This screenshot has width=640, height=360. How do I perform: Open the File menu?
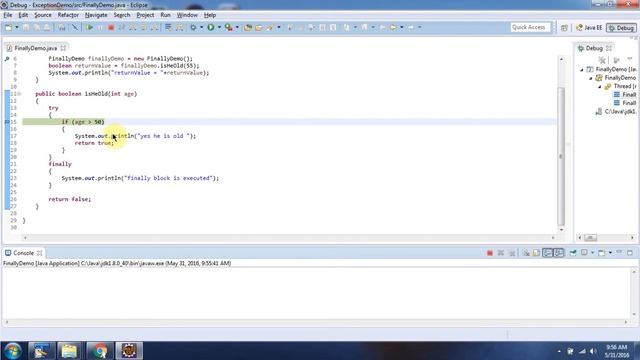click(8, 15)
